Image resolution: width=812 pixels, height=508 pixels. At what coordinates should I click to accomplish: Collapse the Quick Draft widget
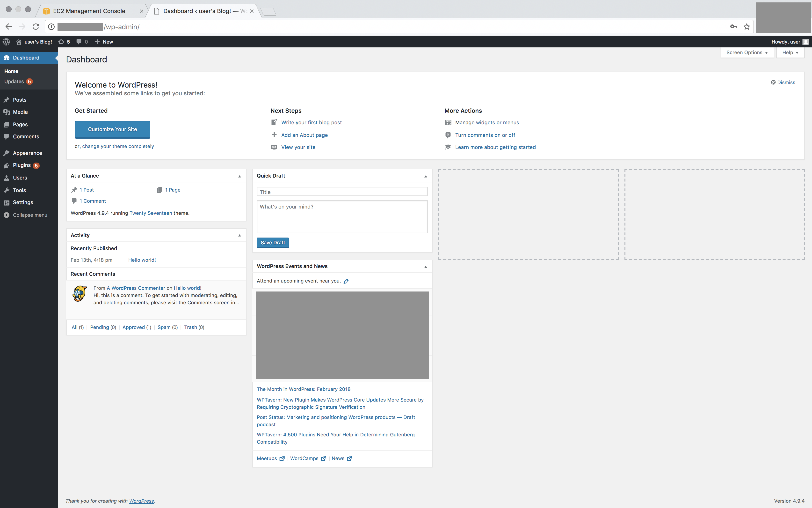(x=426, y=176)
